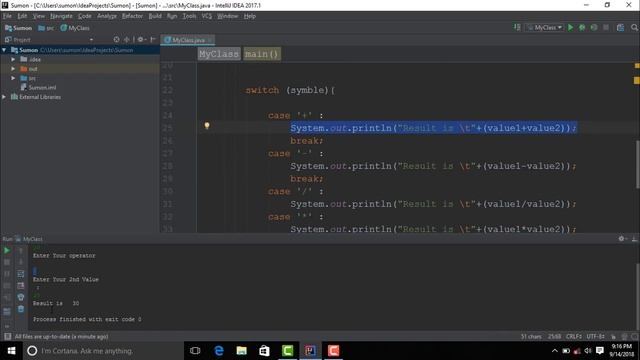Click main() editor breadcrumb
Image resolution: width=640 pixels, height=360 pixels.
(x=262, y=54)
